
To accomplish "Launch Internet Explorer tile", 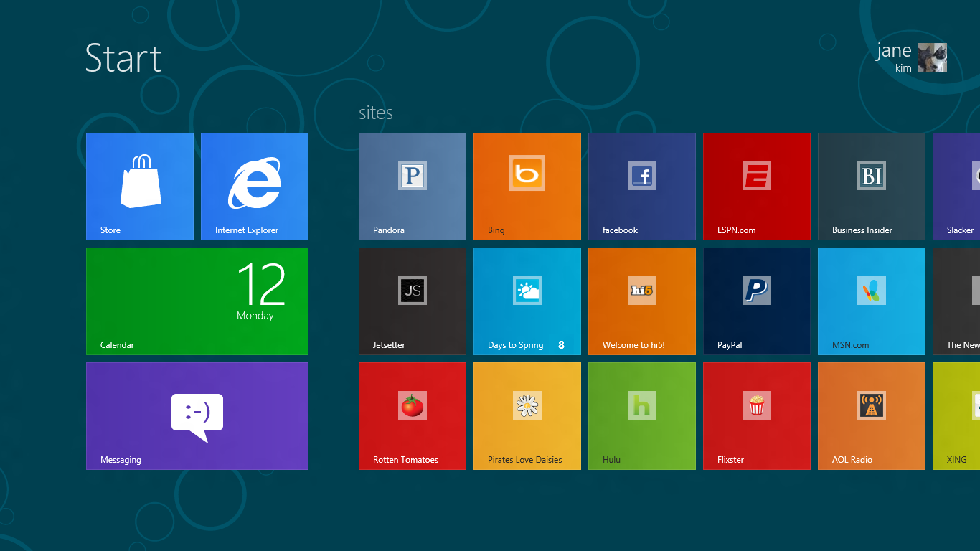I will click(x=255, y=187).
